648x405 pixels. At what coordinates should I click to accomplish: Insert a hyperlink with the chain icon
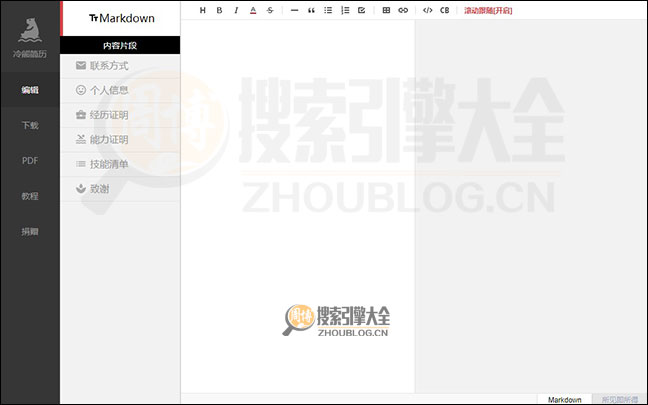coord(403,10)
